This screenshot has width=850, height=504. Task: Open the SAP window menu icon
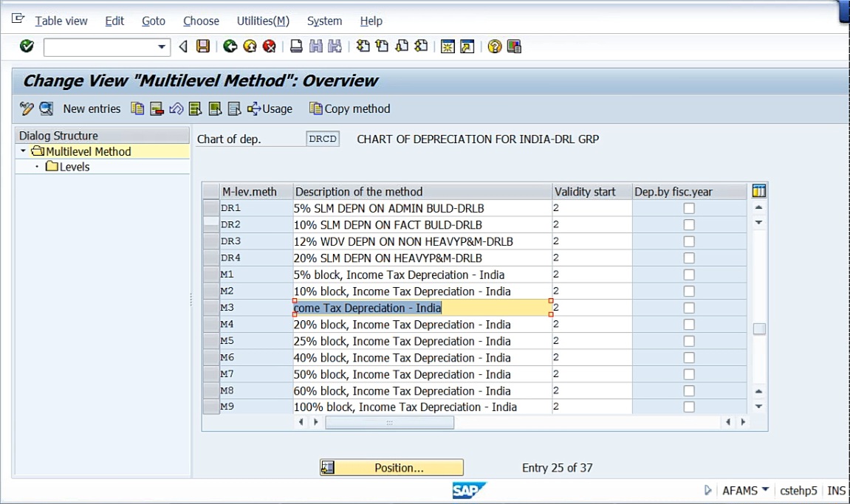point(18,19)
